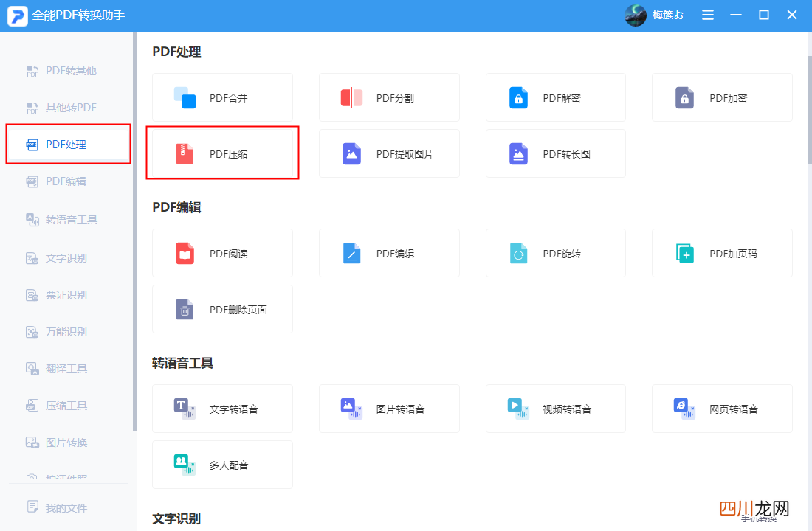The height and width of the screenshot is (531, 812).
Task: Open the 网页转语音 webpage-to-speech tool
Action: 722,409
